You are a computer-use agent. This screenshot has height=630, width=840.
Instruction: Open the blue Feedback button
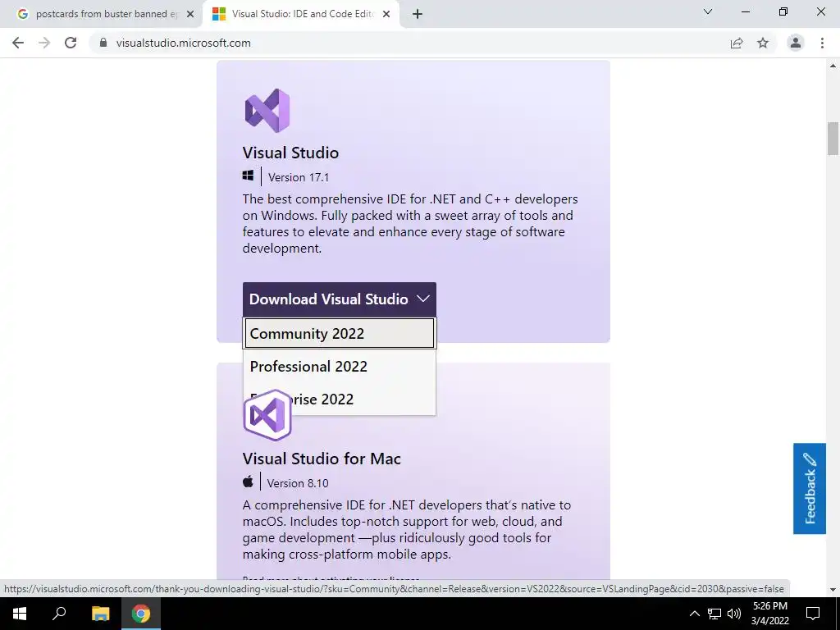pyautogui.click(x=810, y=489)
